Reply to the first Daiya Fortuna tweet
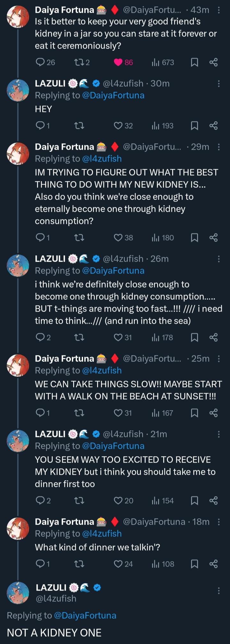Viewport: 230px width, 644px height. [x=40, y=62]
